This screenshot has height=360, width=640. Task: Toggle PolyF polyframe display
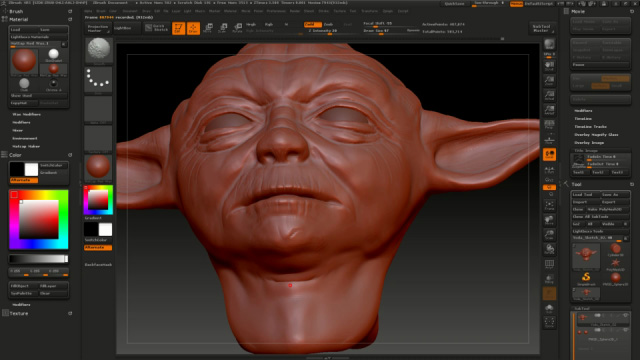pyautogui.click(x=549, y=264)
